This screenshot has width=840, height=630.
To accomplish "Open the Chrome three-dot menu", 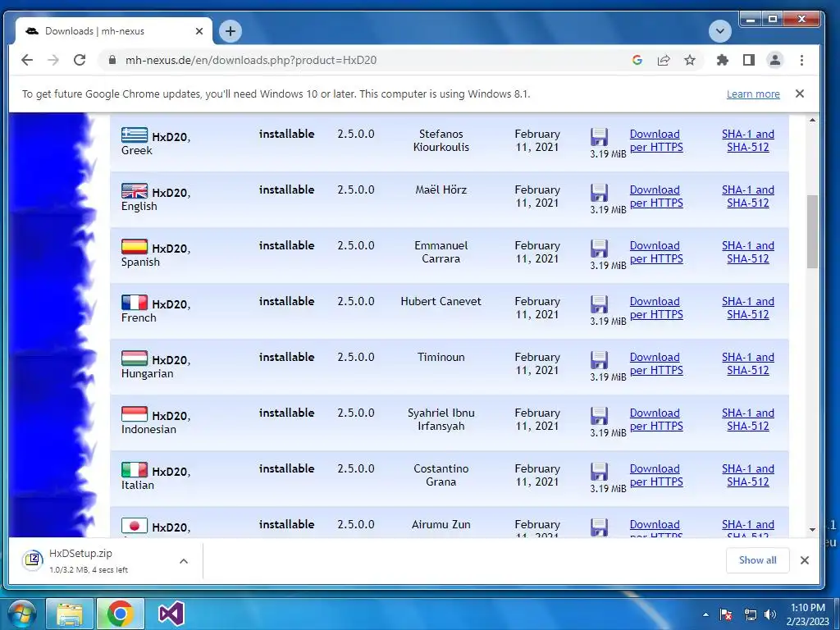I will point(801,60).
